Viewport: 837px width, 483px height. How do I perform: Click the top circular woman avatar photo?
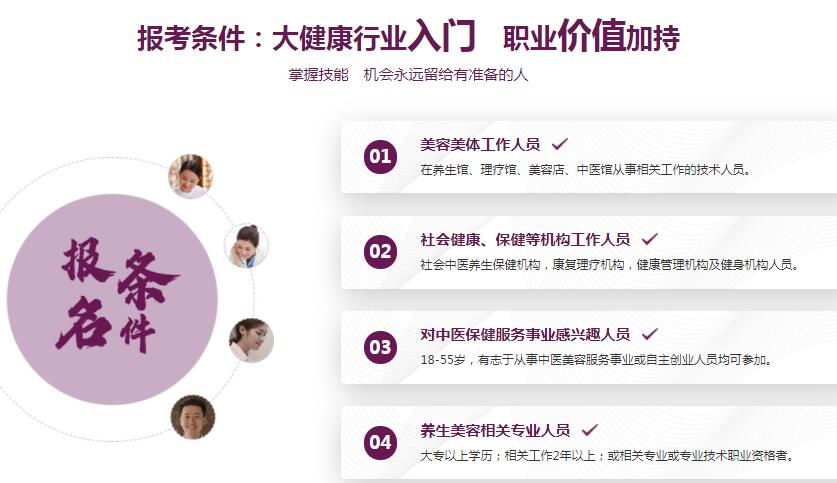(190, 176)
